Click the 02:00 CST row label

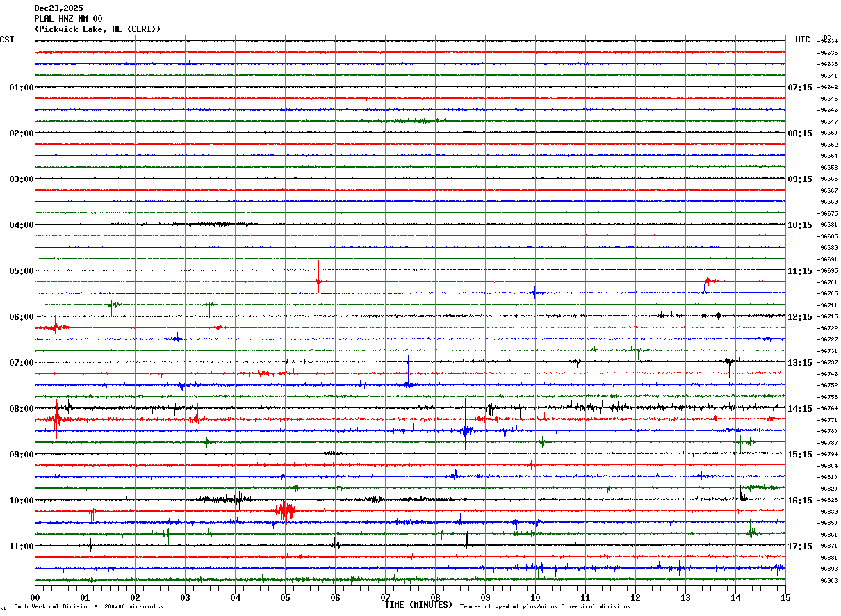pyautogui.click(x=22, y=133)
